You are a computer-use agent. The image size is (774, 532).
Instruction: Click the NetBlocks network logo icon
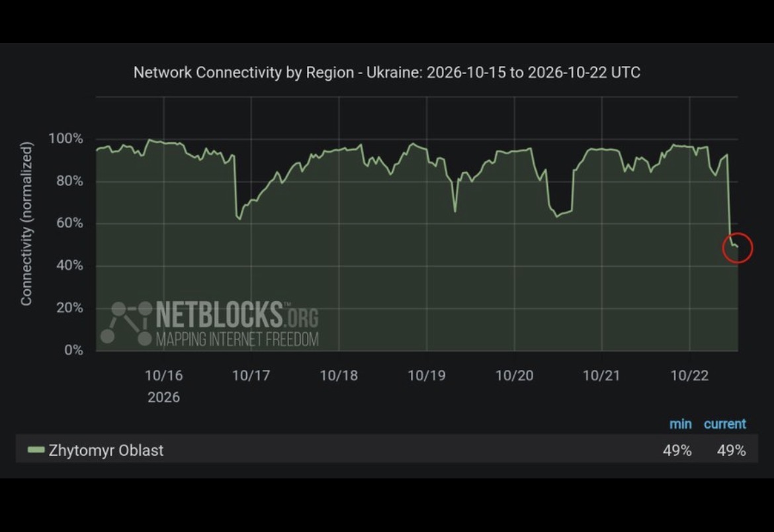126,324
